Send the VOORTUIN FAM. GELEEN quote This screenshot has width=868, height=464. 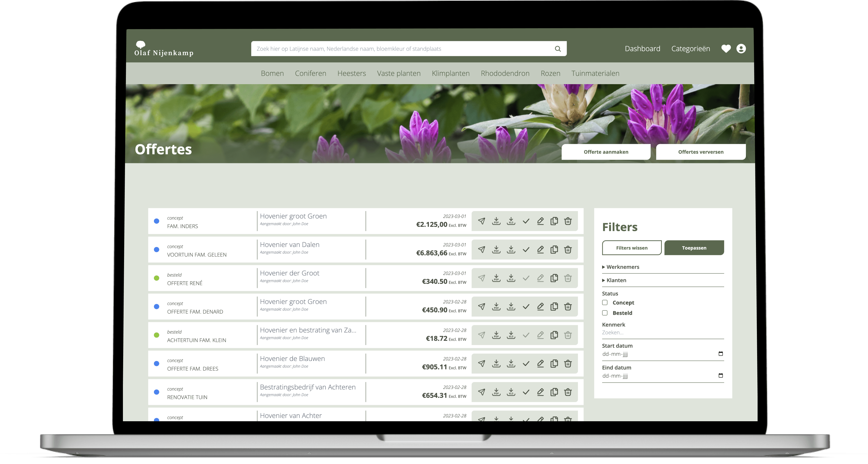coord(481,250)
